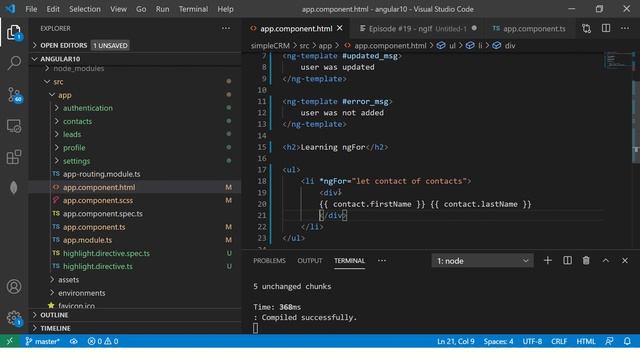Click the live share eye icon in status bar
This screenshot has width=640, height=360.
(x=73, y=341)
